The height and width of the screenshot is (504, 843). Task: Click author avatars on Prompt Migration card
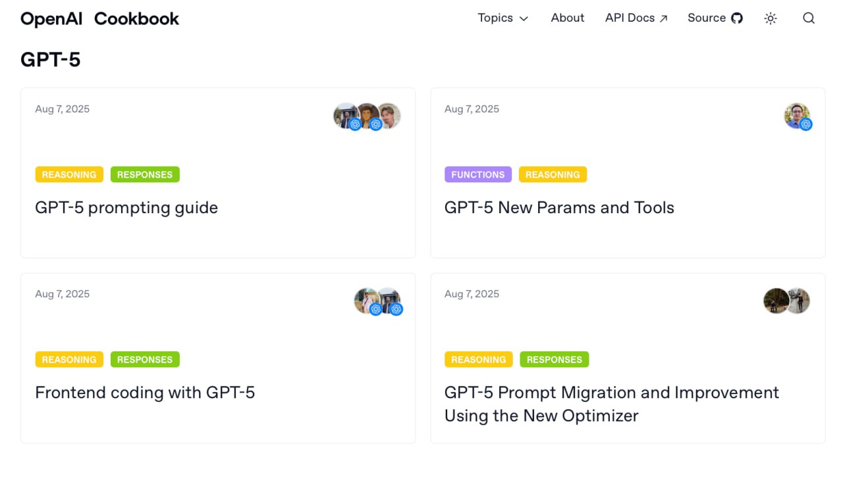(x=786, y=301)
